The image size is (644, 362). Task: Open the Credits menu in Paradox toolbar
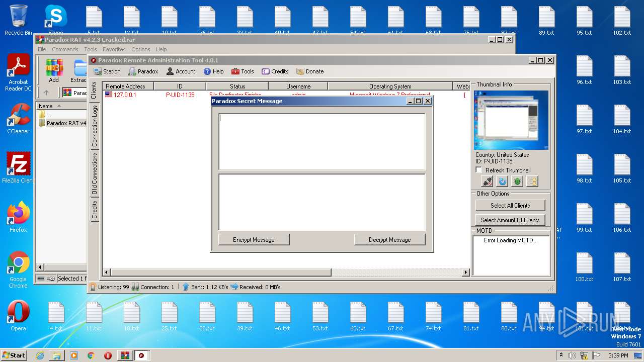click(275, 71)
